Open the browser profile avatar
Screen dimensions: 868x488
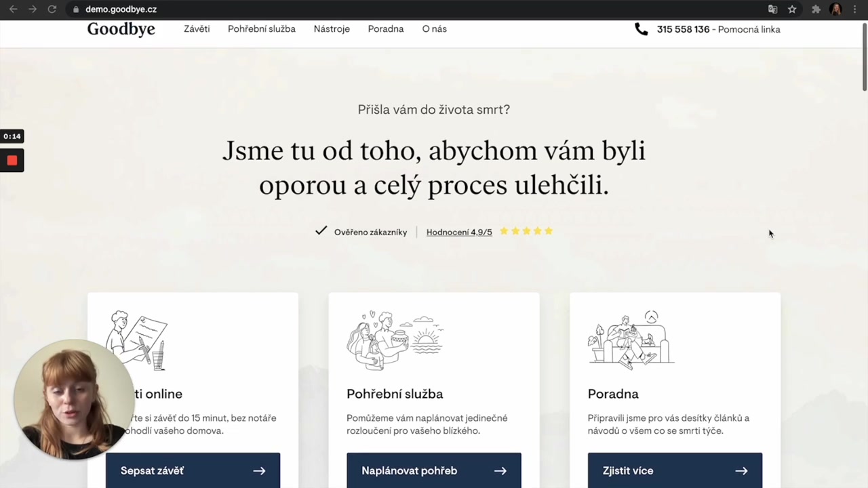tap(835, 9)
